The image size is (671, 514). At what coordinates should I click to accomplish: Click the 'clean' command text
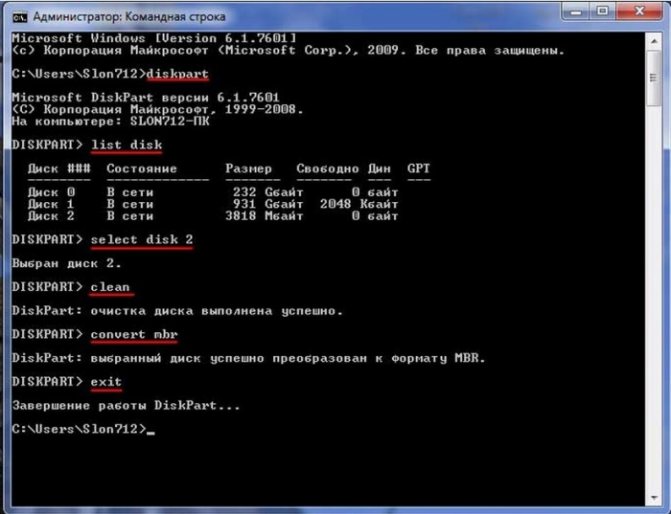[110, 287]
